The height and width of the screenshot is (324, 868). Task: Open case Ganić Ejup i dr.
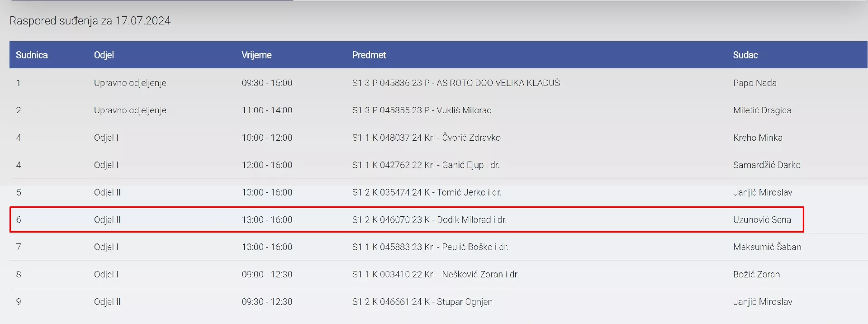click(x=426, y=165)
